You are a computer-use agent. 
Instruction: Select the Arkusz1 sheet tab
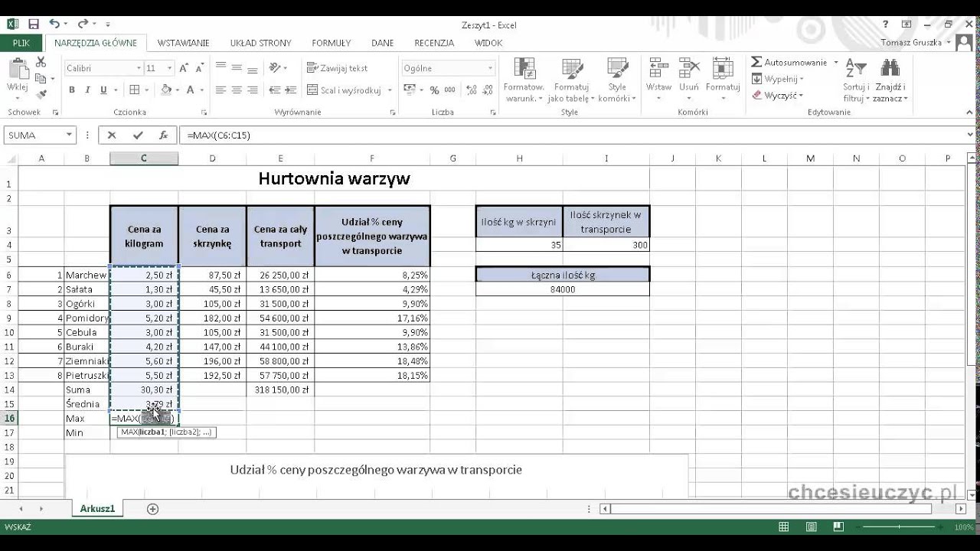pyautogui.click(x=97, y=509)
